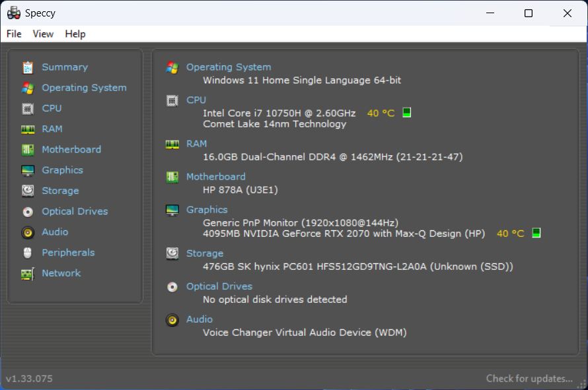Screen dimensions: 588x390
Task: Click the Summary clipboard icon in sidebar
Action: point(28,67)
